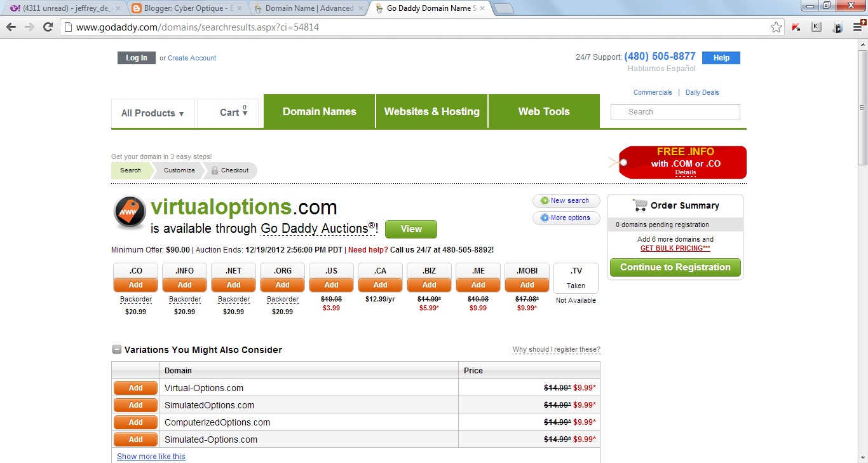This screenshot has width=868, height=463.
Task: Open the Create Account link
Action: 192,58
